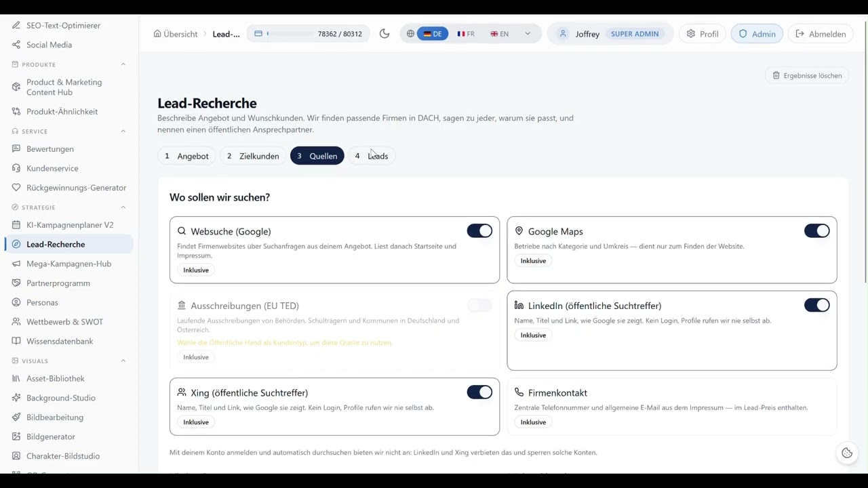Disable the Websuche (Google) source toggle
Screen dimensions: 868x488
[x=479, y=231]
